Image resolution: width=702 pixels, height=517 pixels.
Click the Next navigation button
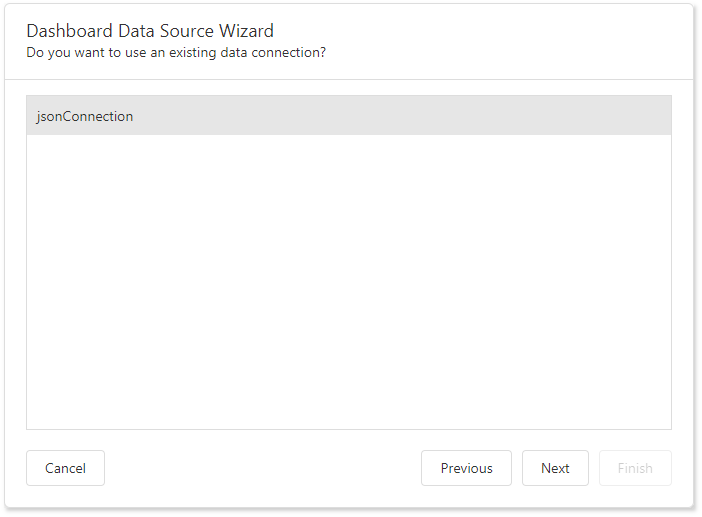(555, 468)
